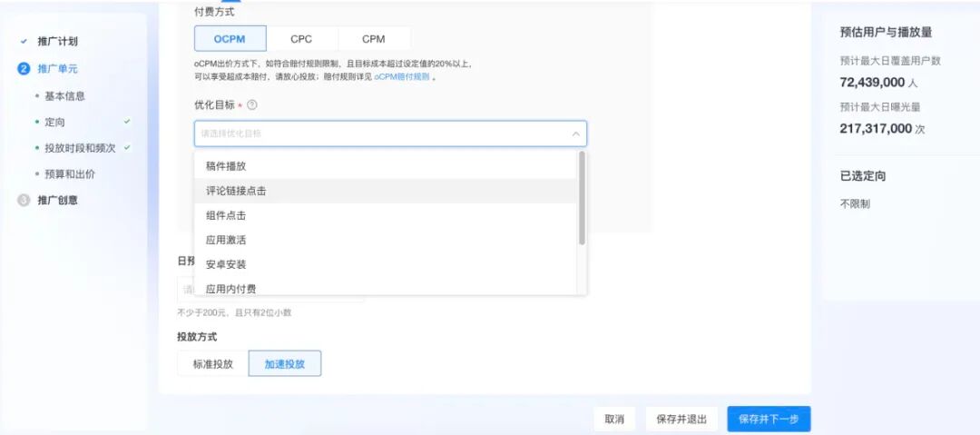
Task: Click green checkmark next to 投放时段和频次
Action: (x=128, y=148)
